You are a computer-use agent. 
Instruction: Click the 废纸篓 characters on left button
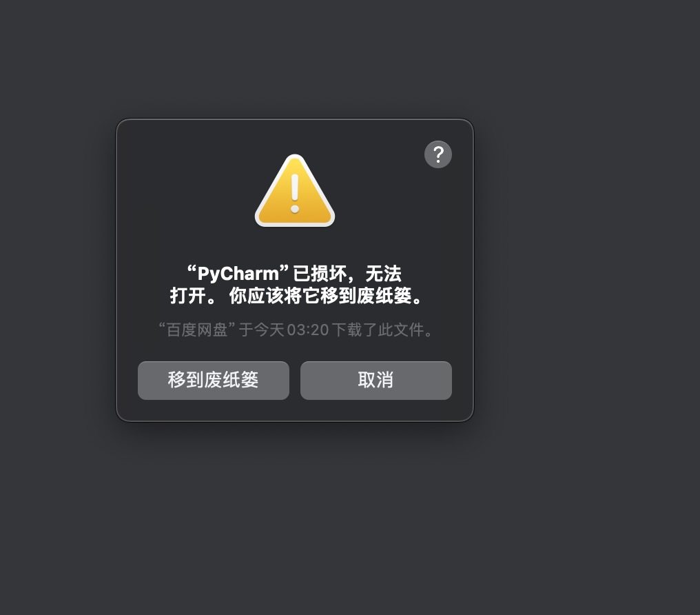[231, 380]
